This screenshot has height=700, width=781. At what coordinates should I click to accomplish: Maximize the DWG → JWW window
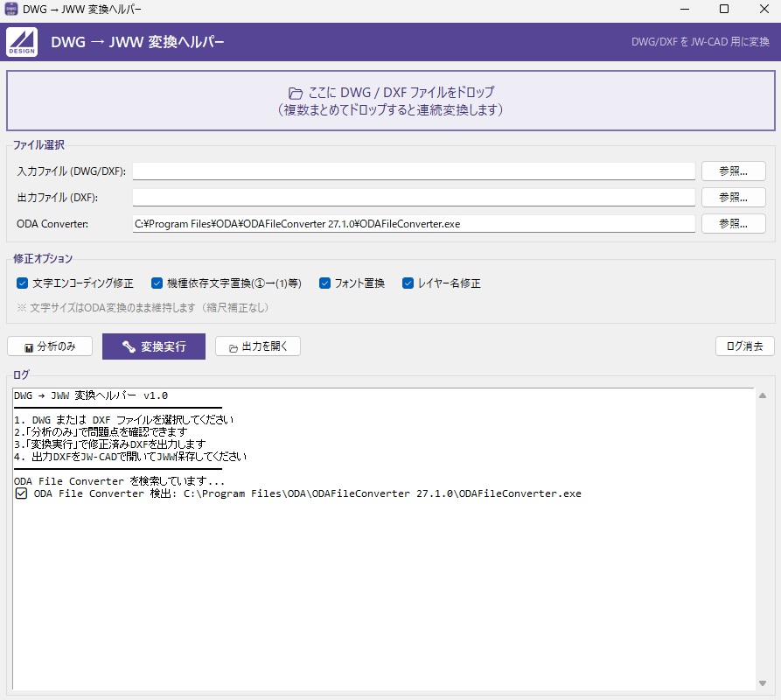tap(724, 9)
